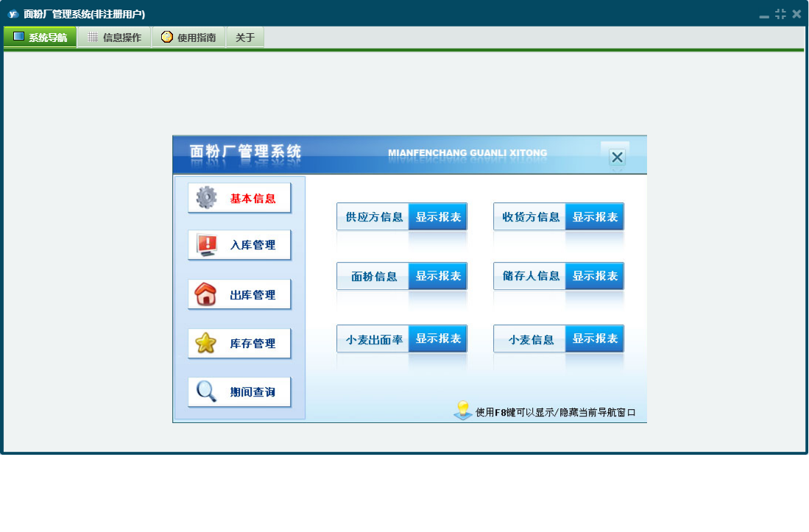This screenshot has height=532, width=809.
Task: Minimize the 面粉厂管理系统 window
Action: (x=764, y=15)
